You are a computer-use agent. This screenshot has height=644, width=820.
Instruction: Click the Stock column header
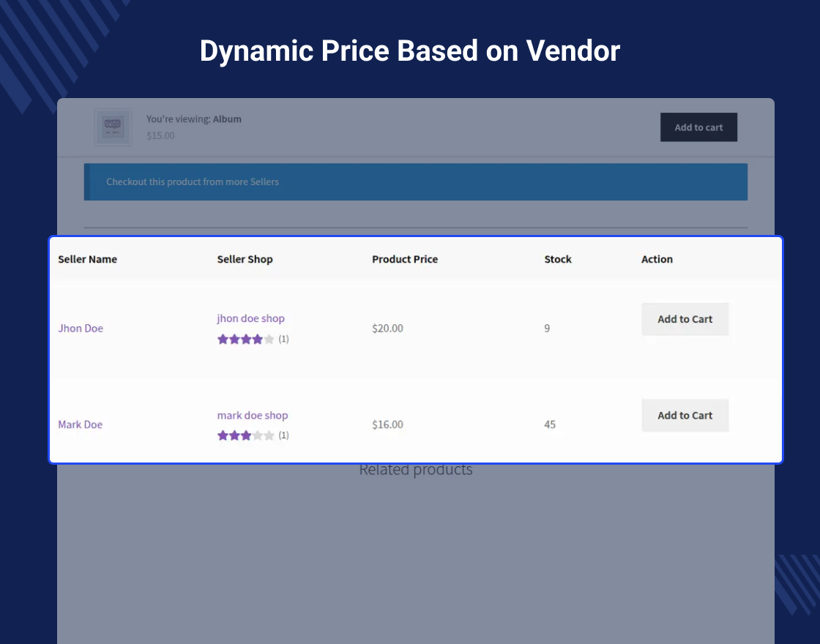click(x=558, y=259)
